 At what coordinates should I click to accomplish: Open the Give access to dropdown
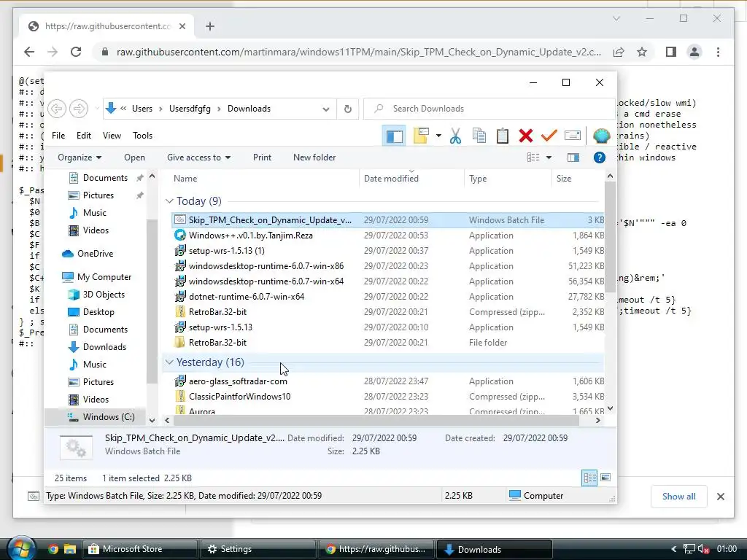[x=198, y=157]
